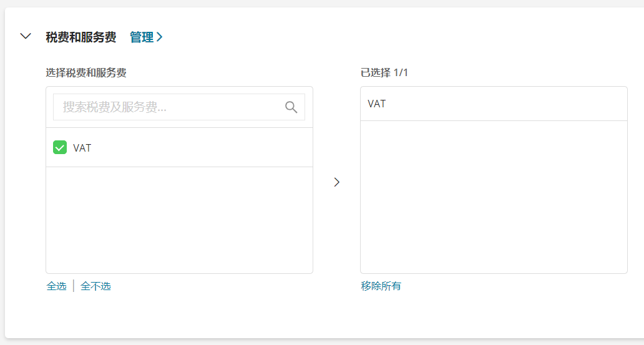This screenshot has width=644, height=345.
Task: Click the 选择税费和服务费 label
Action: (86, 73)
